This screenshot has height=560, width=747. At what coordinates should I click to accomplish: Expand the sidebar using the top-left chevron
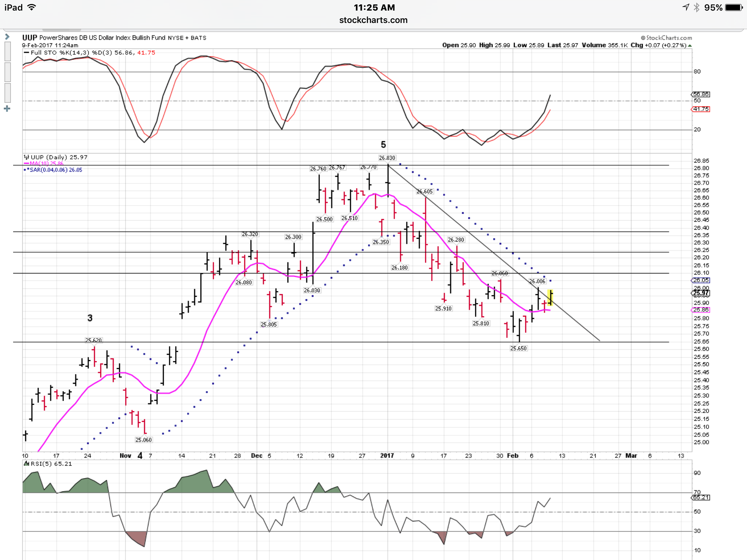[7, 37]
